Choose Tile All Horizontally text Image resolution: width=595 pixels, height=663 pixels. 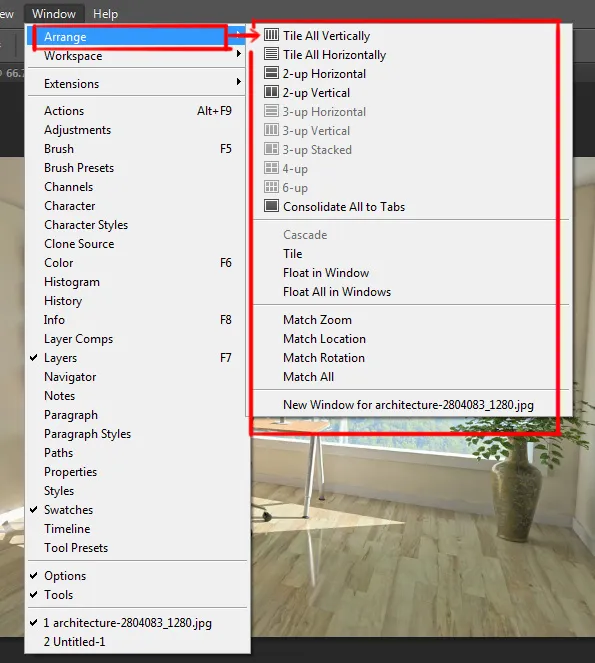click(x=335, y=55)
